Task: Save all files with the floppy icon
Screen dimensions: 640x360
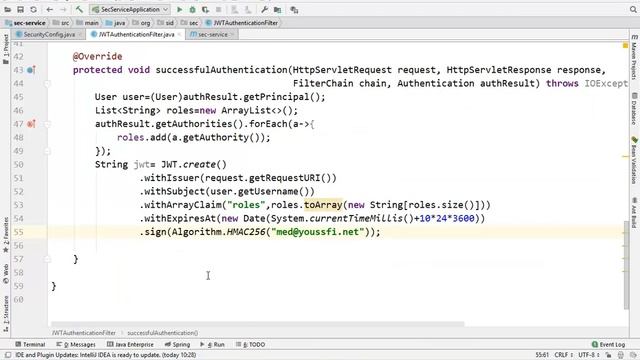Action: [x=20, y=9]
